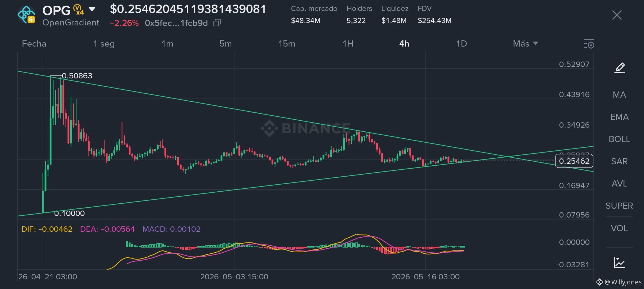Expand the Más timeframe dropdown

tap(526, 44)
